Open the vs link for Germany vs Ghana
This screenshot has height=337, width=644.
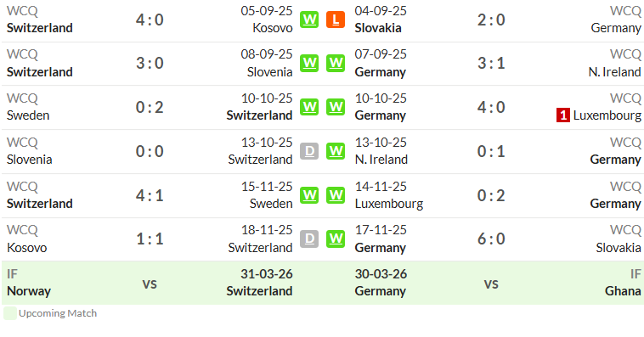(x=491, y=284)
